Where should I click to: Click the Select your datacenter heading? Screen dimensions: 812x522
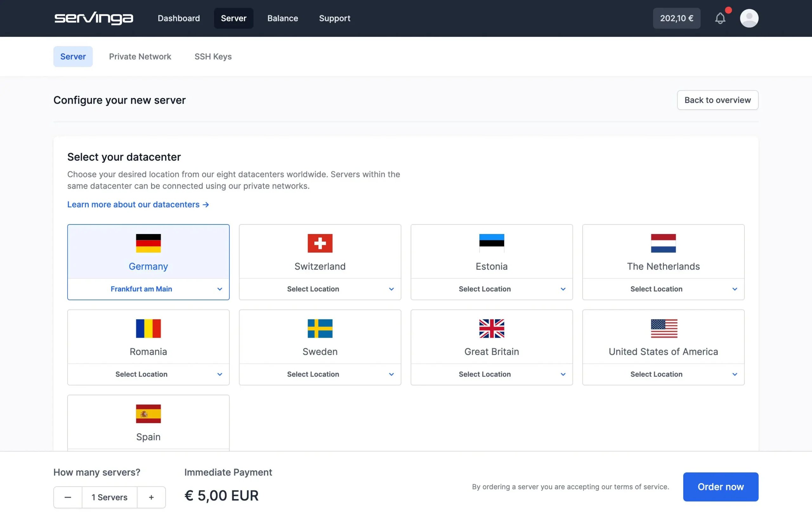(124, 157)
